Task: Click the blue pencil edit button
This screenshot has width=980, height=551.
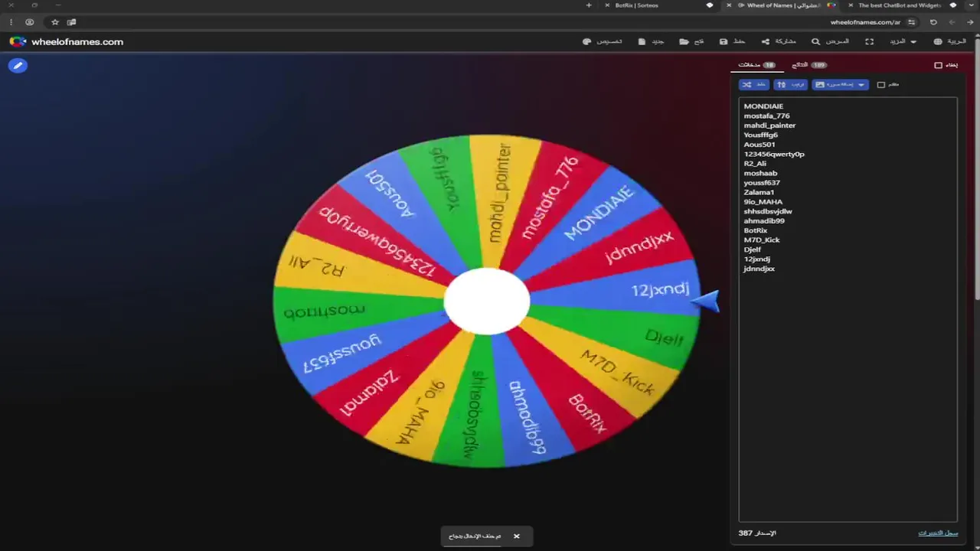Action: [18, 66]
